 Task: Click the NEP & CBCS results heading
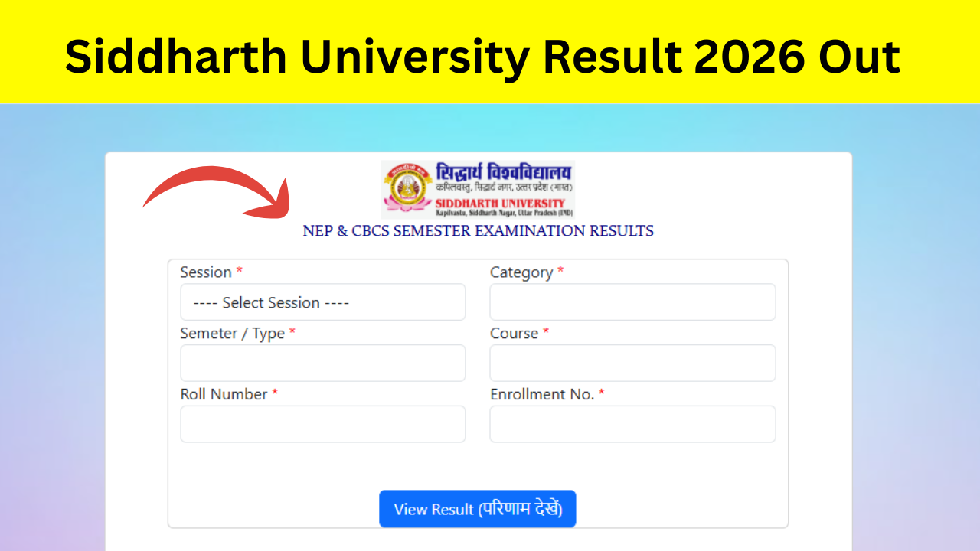(477, 230)
